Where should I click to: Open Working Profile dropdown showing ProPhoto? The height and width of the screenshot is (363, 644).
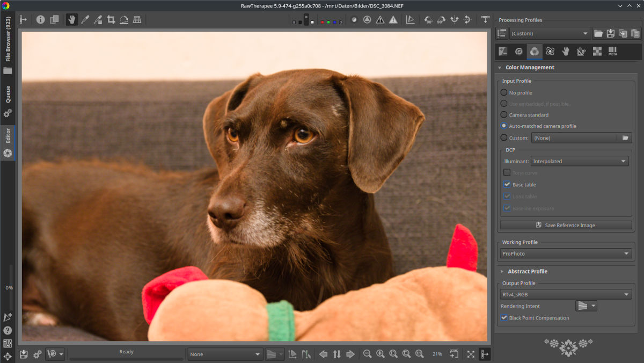tap(566, 253)
